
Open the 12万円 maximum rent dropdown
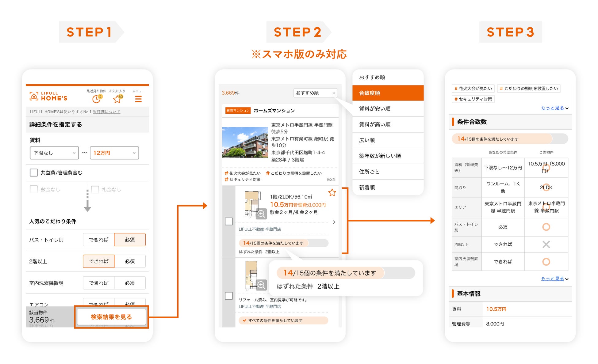pos(114,153)
